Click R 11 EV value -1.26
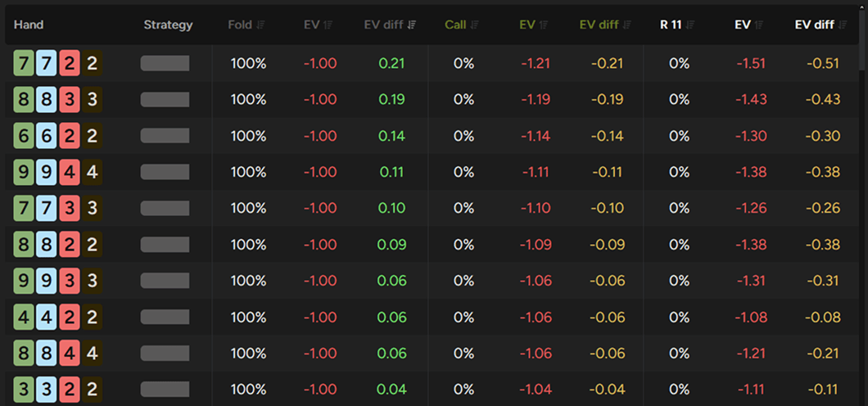The height and width of the screenshot is (406, 868). (x=751, y=209)
